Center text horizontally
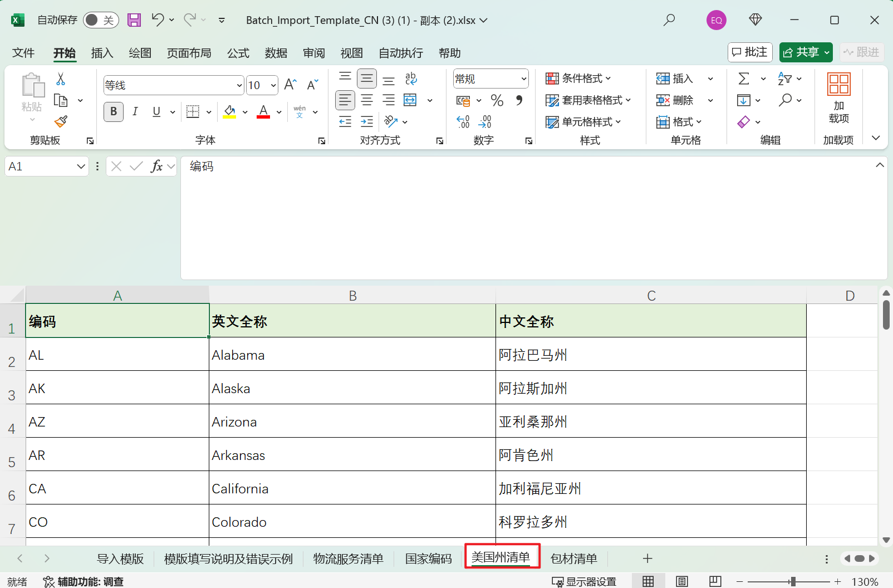The image size is (893, 588). 367,100
